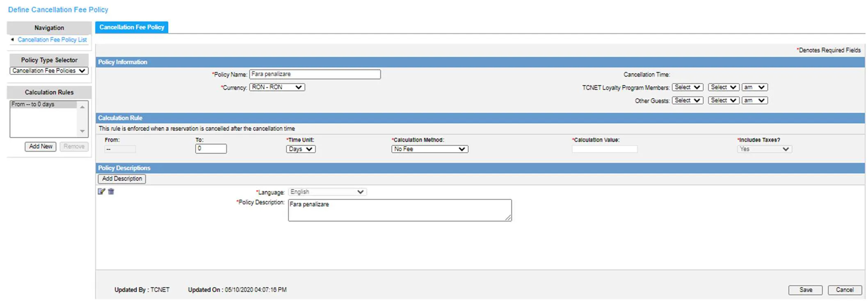Click the Calculation Value field
This screenshot has width=868, height=301.
[605, 149]
